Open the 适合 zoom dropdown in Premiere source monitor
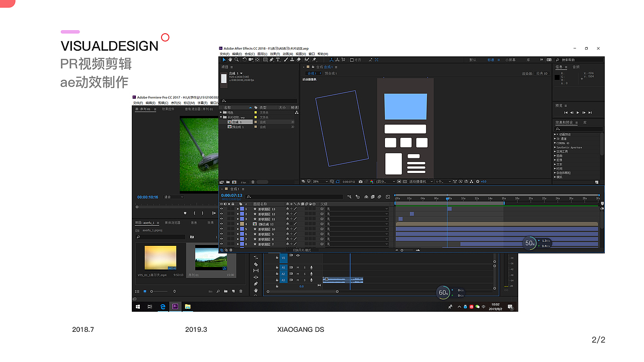644x362 pixels. tap(174, 197)
